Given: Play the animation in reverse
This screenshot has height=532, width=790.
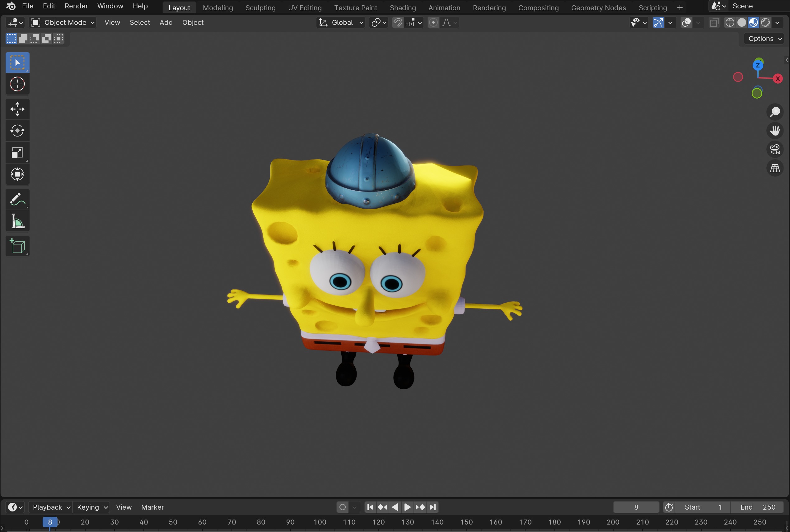Looking at the screenshot, I should [395, 507].
